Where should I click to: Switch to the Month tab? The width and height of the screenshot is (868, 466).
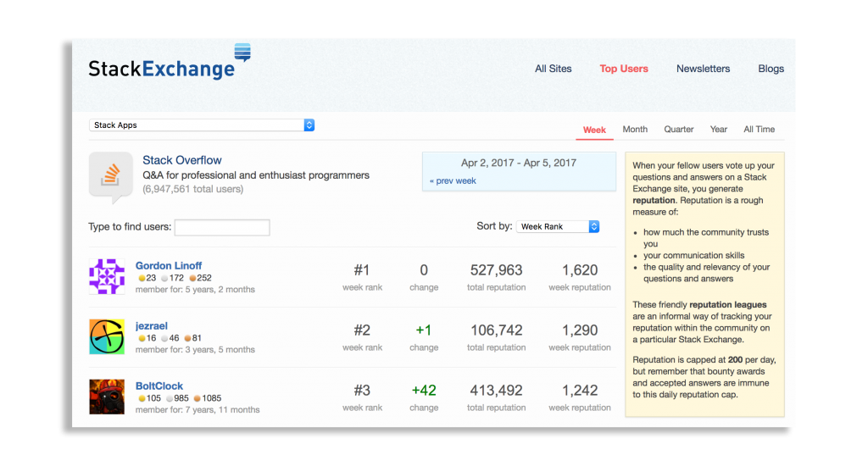pos(635,130)
